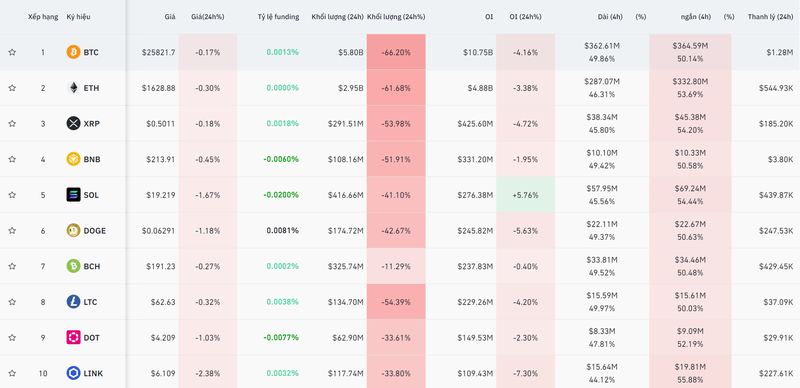Click the Bitcoin BTC coin icon
Screen dimensions: 800x388
tap(73, 52)
